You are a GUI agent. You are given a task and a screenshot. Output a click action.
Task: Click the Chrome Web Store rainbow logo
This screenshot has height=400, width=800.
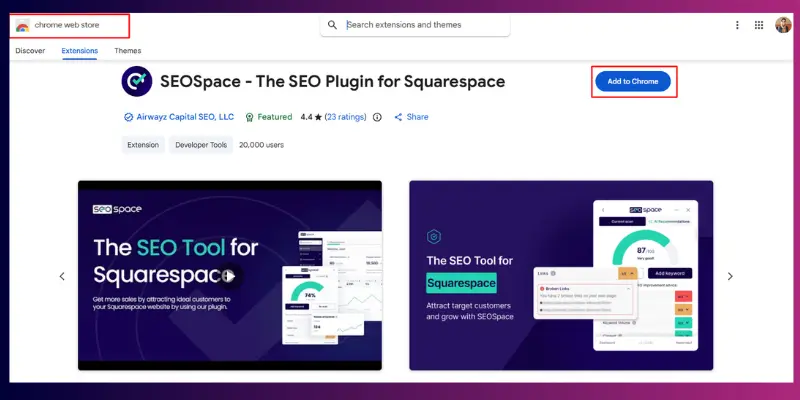pyautogui.click(x=22, y=26)
